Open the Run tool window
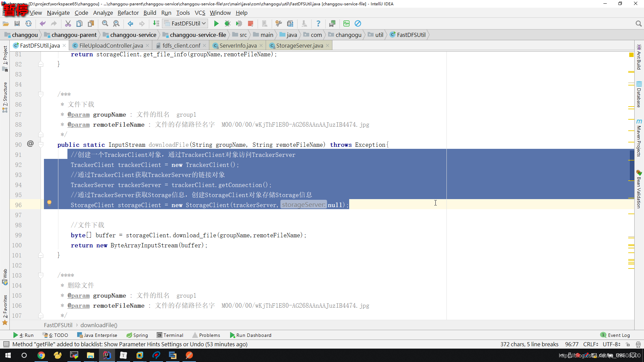 (x=23, y=335)
